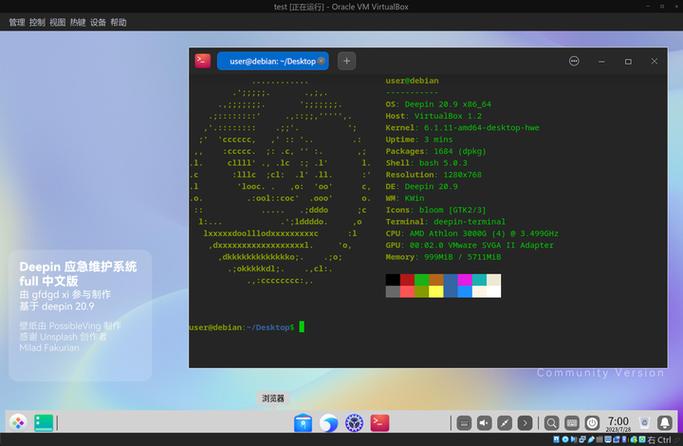Click the red swatch in neofetch palette
683x446 pixels.
tap(407, 280)
